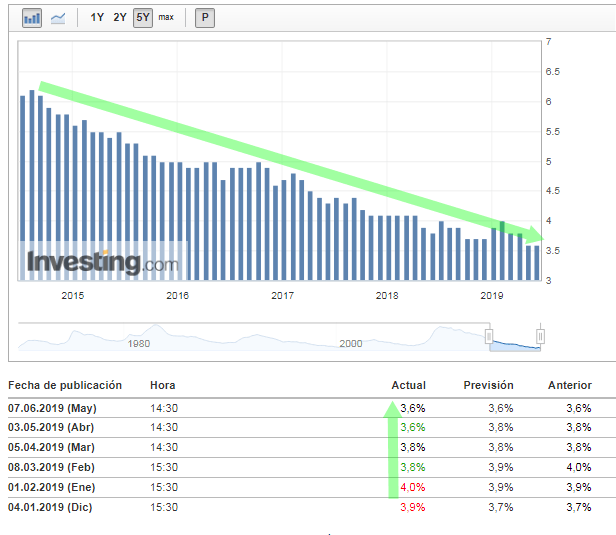The width and height of the screenshot is (616, 535).
Task: Click the Actual column header
Action: 408,385
